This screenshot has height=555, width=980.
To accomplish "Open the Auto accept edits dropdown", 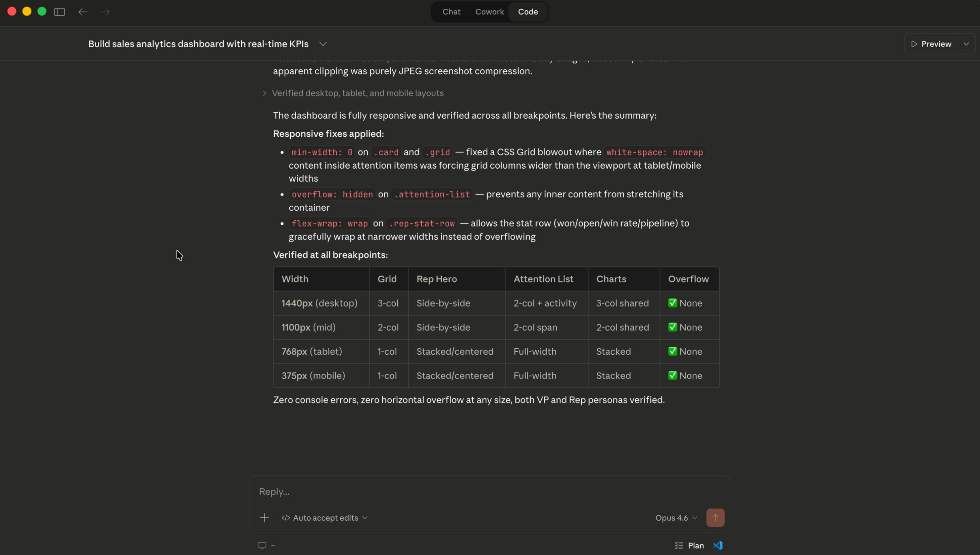I will tap(325, 518).
